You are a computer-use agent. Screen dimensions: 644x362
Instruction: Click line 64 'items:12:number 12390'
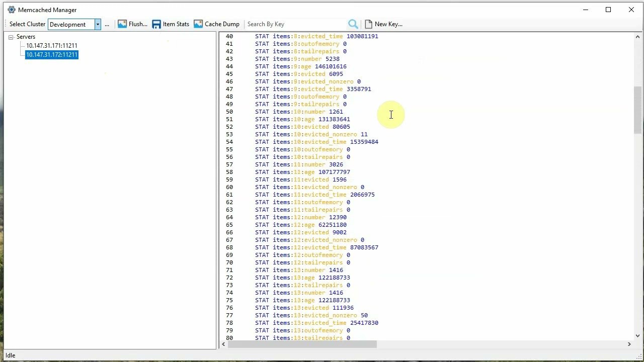[301, 217]
